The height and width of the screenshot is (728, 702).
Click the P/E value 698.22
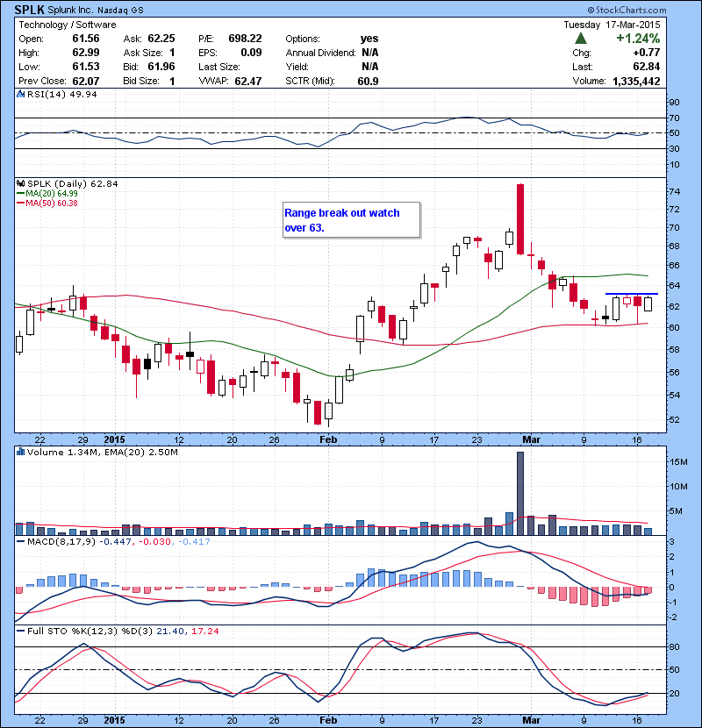(x=245, y=39)
